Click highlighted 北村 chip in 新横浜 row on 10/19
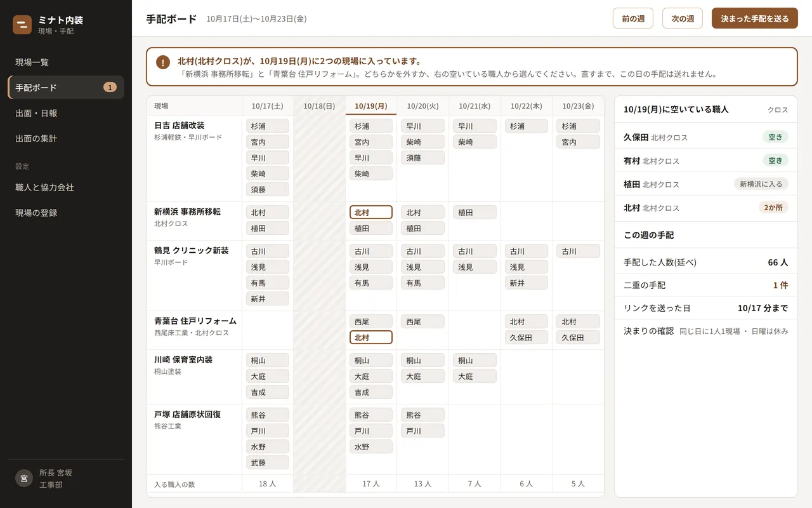This screenshot has width=812, height=508. 371,212
